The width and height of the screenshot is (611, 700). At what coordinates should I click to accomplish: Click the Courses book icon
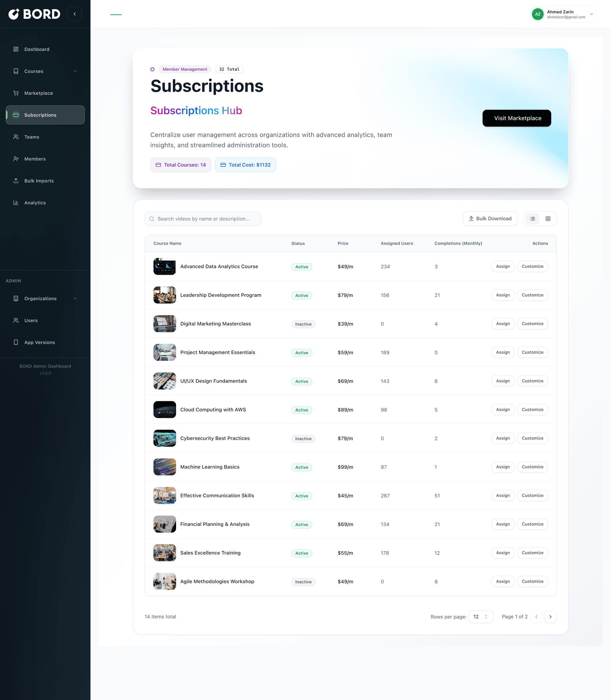(x=16, y=71)
